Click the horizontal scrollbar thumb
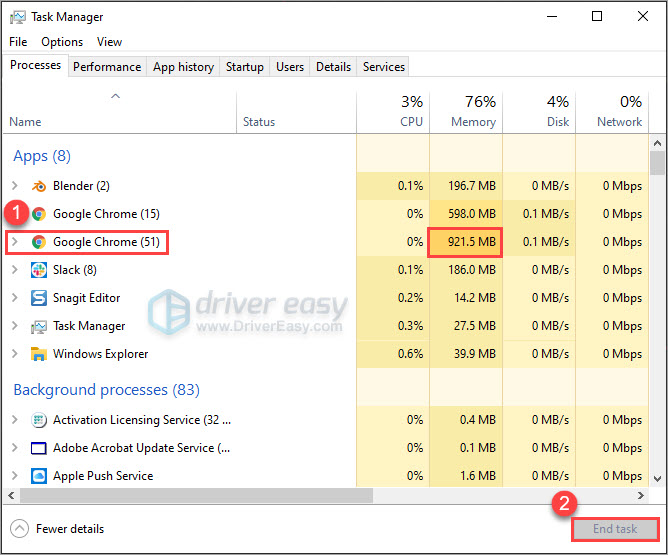This screenshot has width=668, height=555. pos(196,495)
